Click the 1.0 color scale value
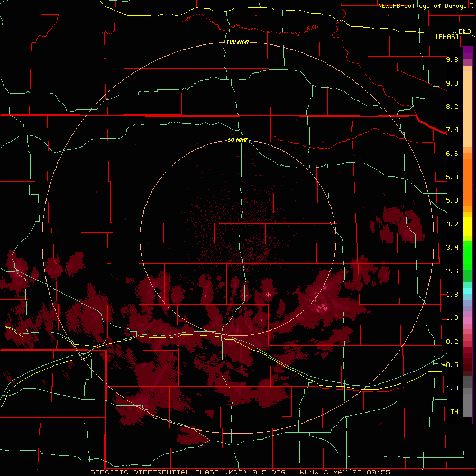 pos(452,318)
